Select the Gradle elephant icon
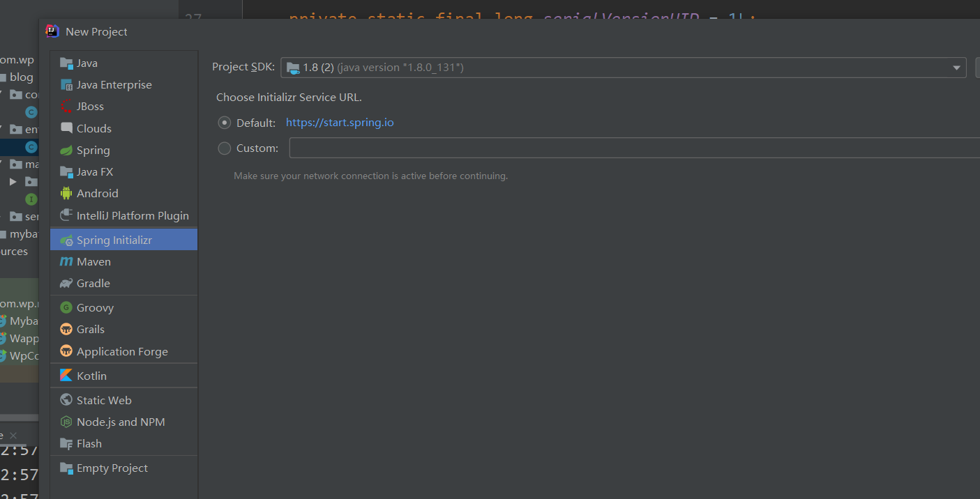The width and height of the screenshot is (980, 499). (66, 283)
